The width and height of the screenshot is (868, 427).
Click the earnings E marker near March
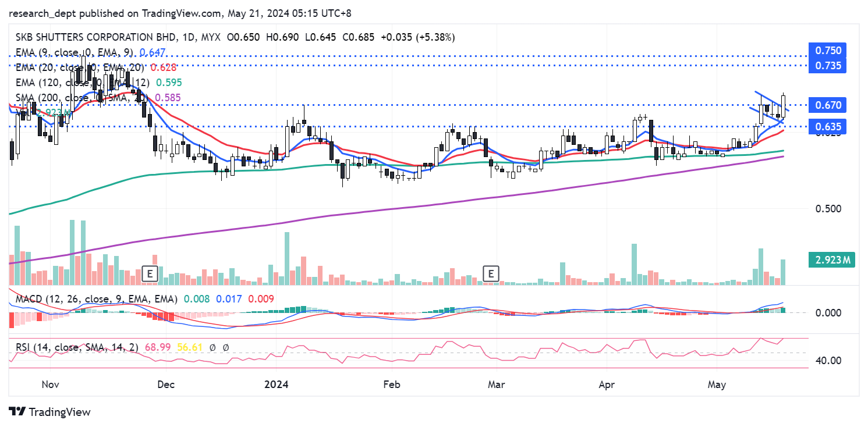point(492,273)
